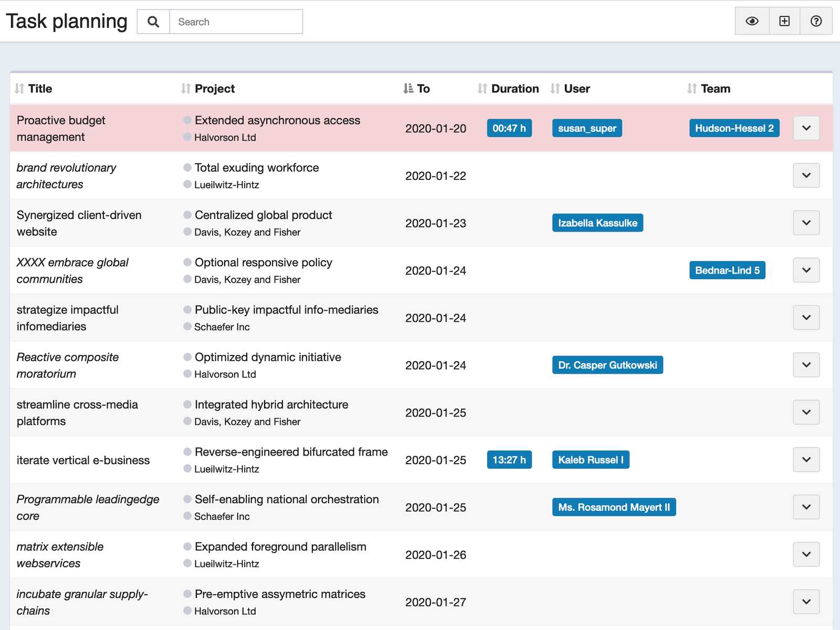The image size is (840, 630).
Task: Click the Dr. Casper Gutkowski user badge
Action: point(607,365)
